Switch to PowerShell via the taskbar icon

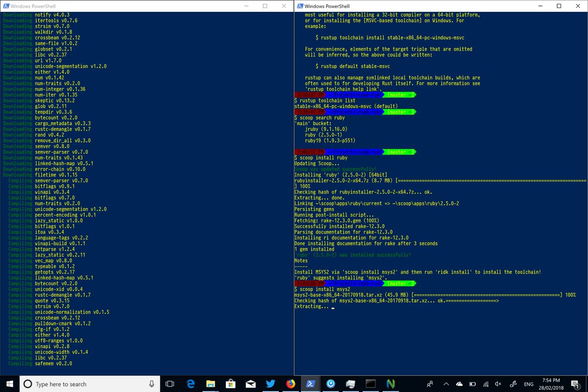click(311, 384)
